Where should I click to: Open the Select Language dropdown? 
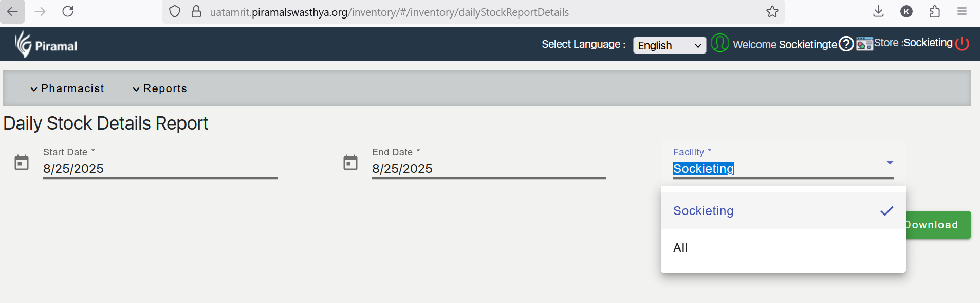[x=669, y=45]
